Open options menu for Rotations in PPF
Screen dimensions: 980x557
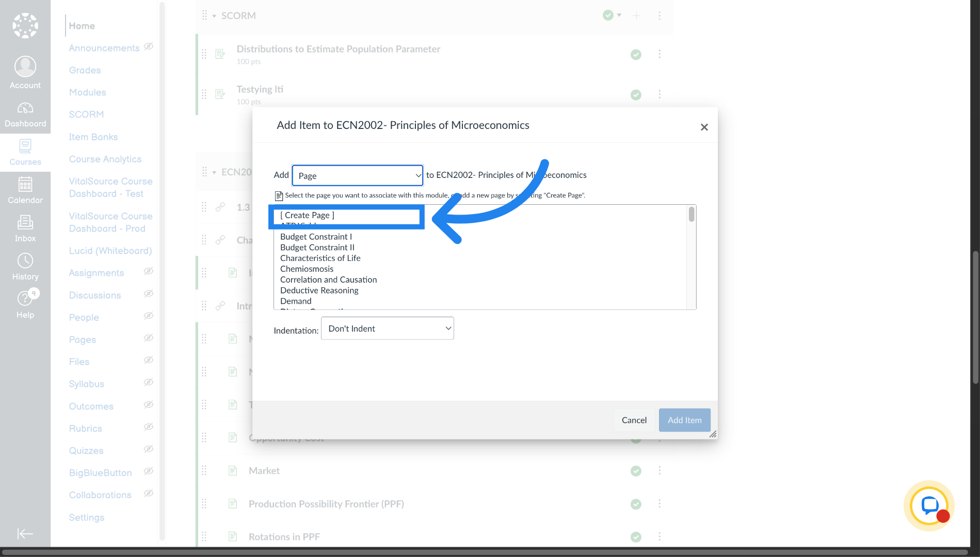(x=660, y=537)
